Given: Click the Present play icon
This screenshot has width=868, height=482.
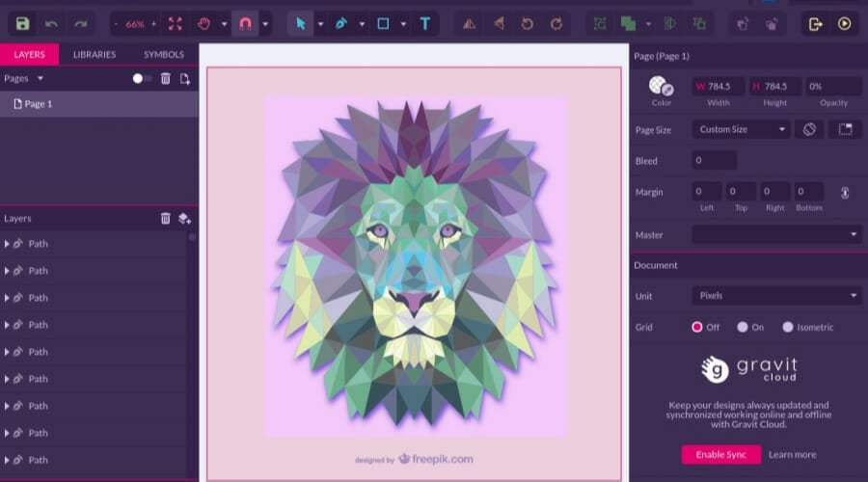Looking at the screenshot, I should [844, 24].
